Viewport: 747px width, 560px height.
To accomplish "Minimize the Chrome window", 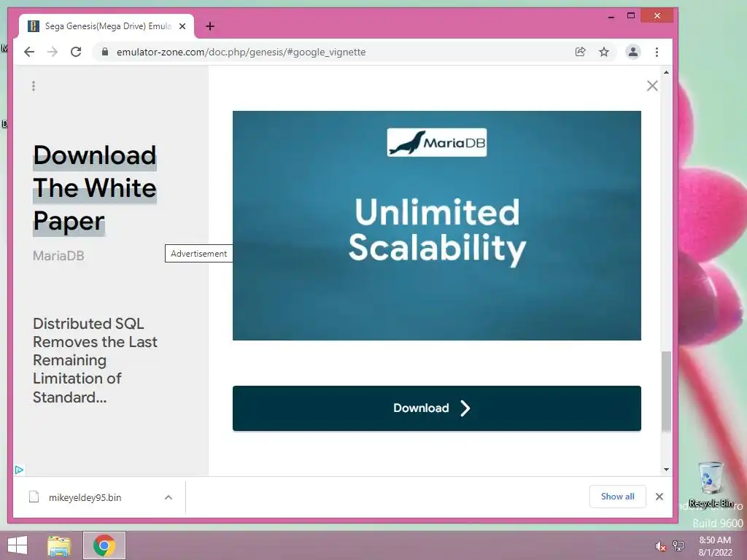I will (x=611, y=16).
